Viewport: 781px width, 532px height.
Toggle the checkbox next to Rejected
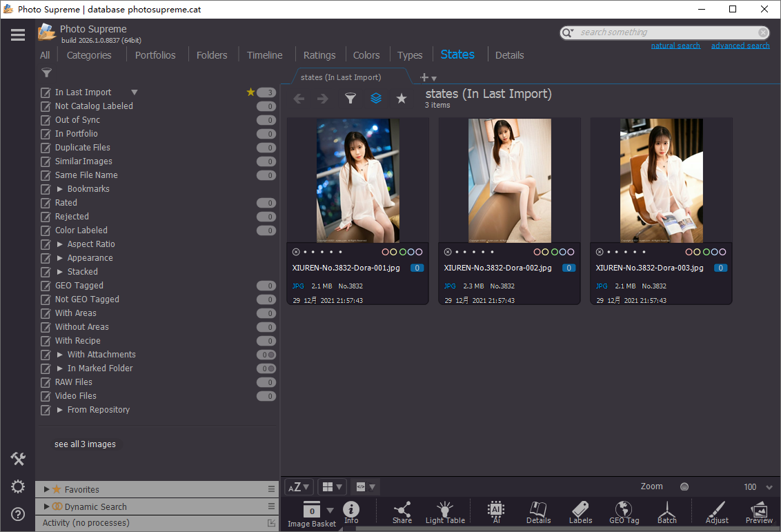pos(46,217)
